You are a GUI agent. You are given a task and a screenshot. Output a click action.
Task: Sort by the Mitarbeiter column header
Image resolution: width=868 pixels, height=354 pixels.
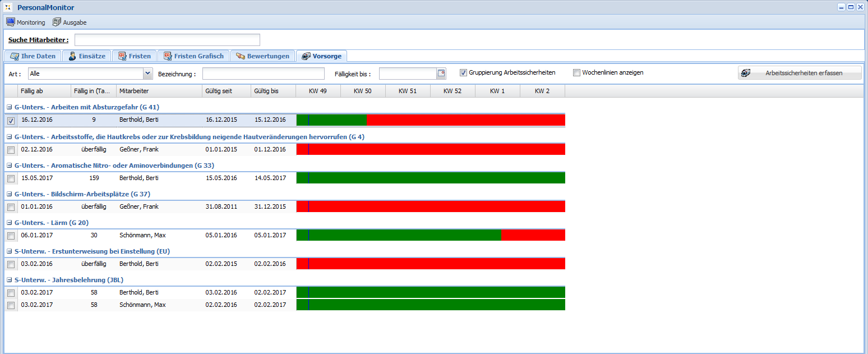click(158, 91)
